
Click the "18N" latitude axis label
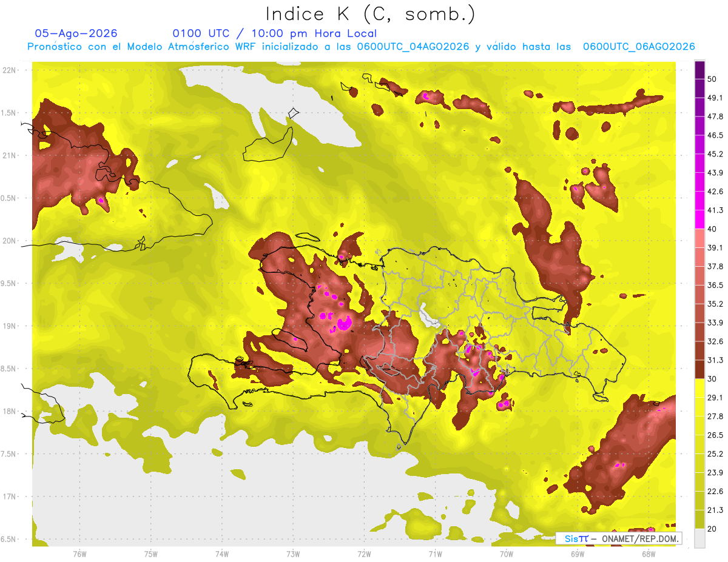pyautogui.click(x=10, y=411)
